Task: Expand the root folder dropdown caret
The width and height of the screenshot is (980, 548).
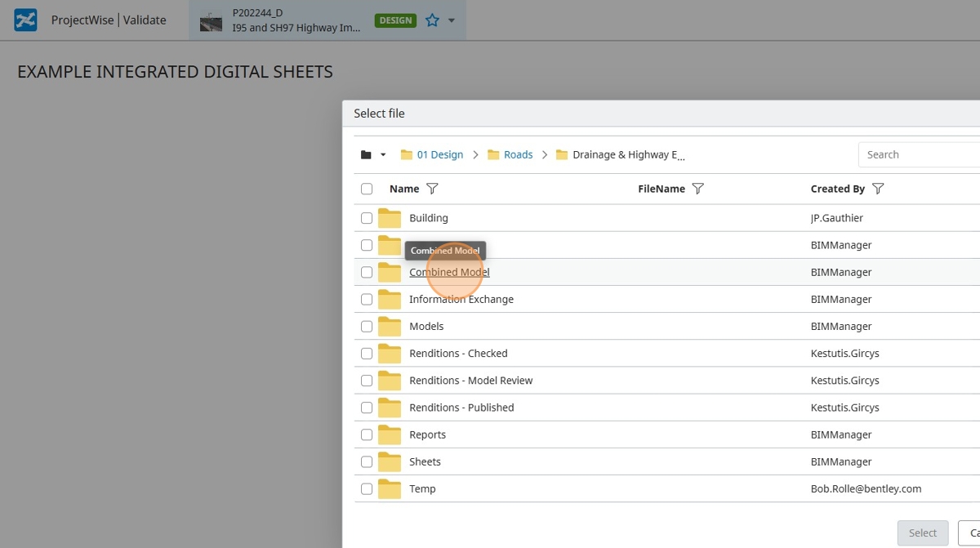Action: coord(383,155)
